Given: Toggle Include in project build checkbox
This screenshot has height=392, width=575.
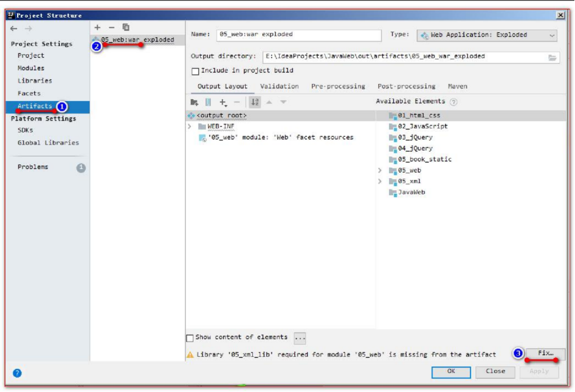Looking at the screenshot, I should click(196, 71).
